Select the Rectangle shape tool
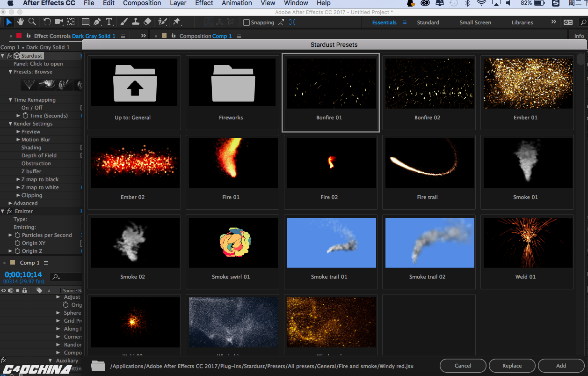Image resolution: width=588 pixels, height=376 pixels. pyautogui.click(x=86, y=22)
